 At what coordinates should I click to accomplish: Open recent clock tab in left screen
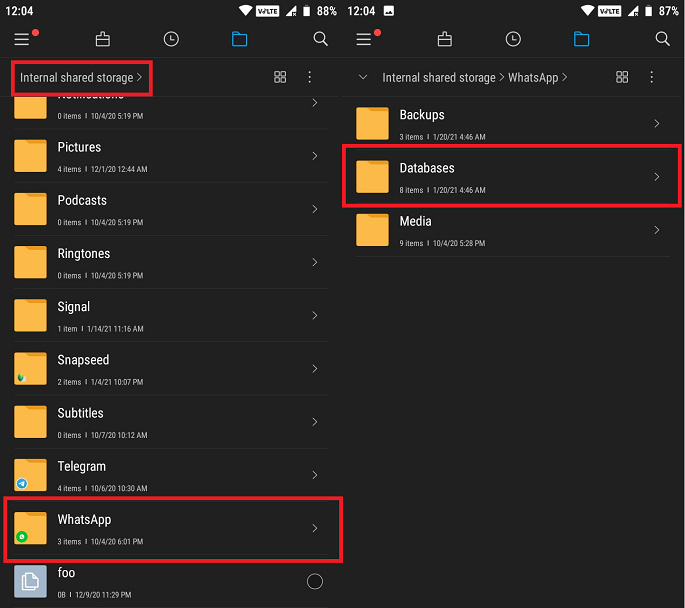171,39
